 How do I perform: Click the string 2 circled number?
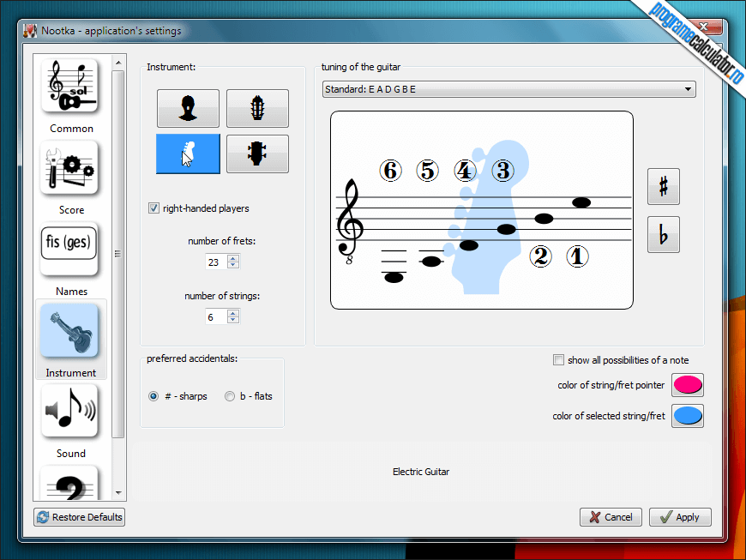(x=540, y=256)
